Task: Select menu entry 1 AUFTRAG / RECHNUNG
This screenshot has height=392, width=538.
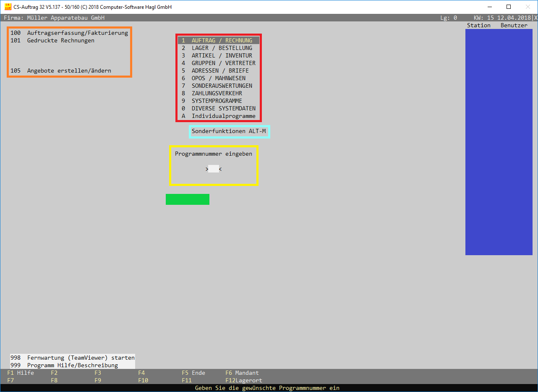Action: pos(218,40)
